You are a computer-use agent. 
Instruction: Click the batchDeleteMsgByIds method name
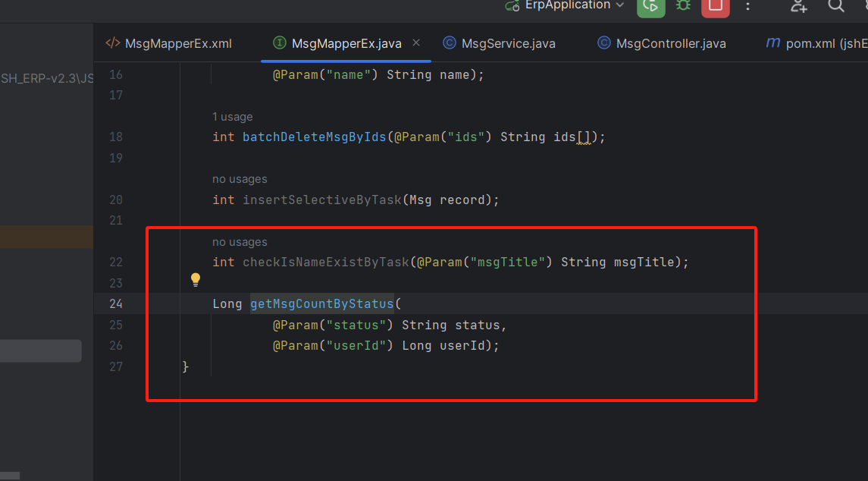point(314,137)
